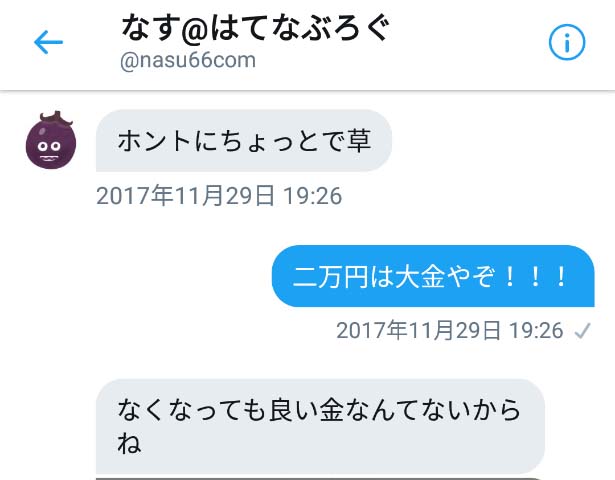Tap the @ symbol in the display name

coord(195,29)
